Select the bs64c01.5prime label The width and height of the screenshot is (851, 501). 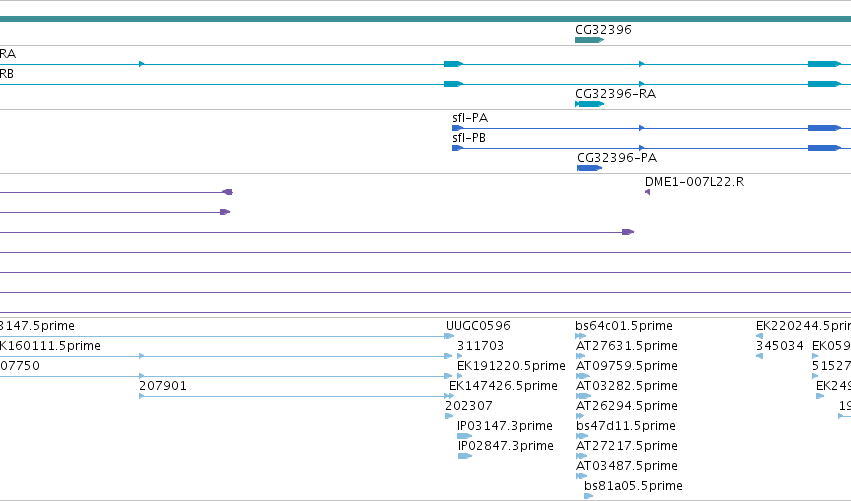click(x=624, y=326)
